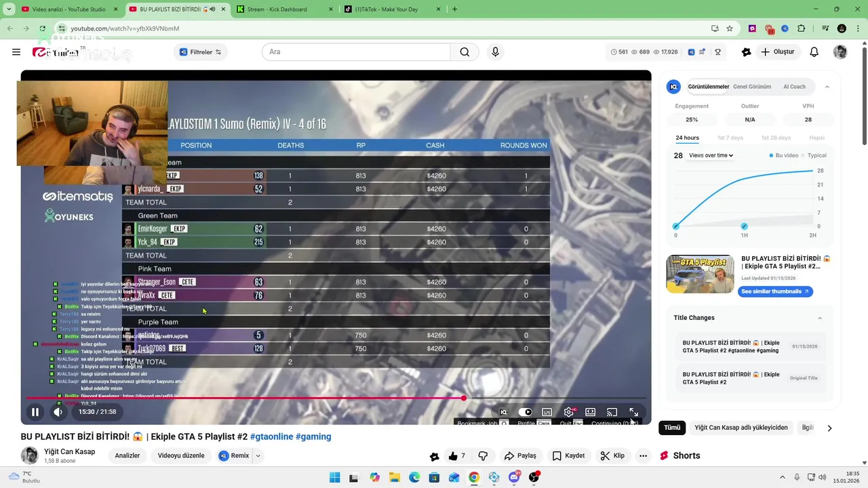Toggle Bu video legend in chart
Image resolution: width=868 pixels, height=488 pixels.
[783, 155]
